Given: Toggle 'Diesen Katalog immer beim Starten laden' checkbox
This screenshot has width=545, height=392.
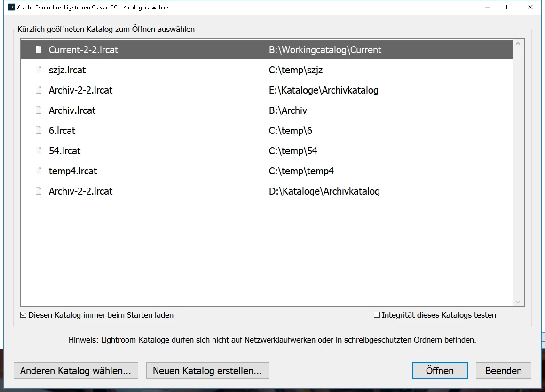Looking at the screenshot, I should pyautogui.click(x=24, y=315).
